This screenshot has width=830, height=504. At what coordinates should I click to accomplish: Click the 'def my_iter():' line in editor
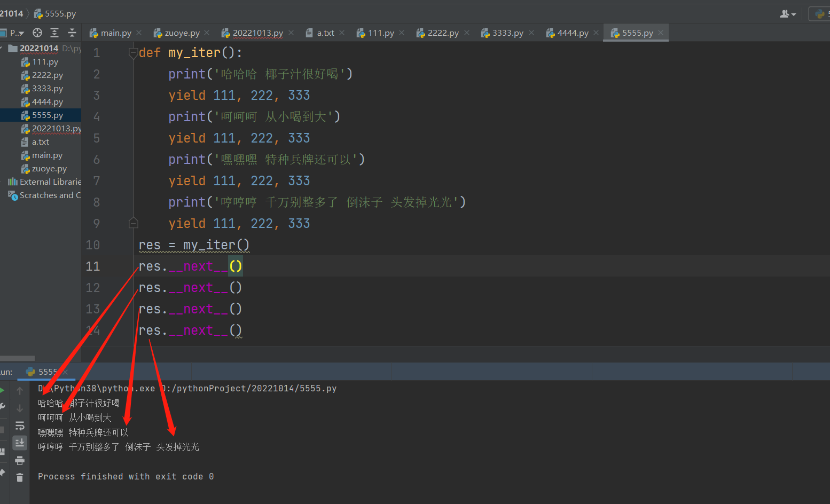pos(191,53)
